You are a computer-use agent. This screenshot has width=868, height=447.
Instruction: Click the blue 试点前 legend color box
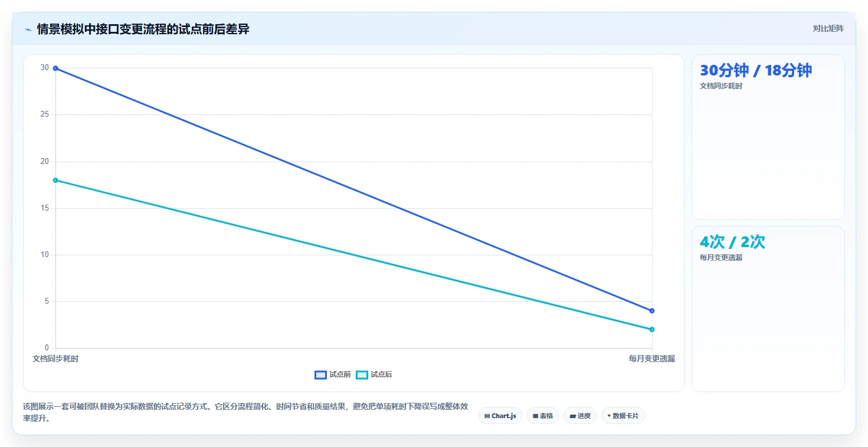click(320, 374)
